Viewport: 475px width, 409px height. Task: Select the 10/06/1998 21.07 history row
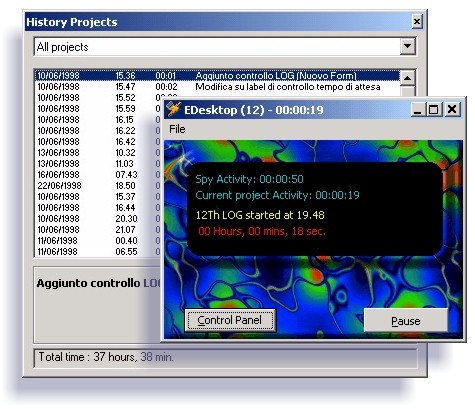(x=97, y=230)
